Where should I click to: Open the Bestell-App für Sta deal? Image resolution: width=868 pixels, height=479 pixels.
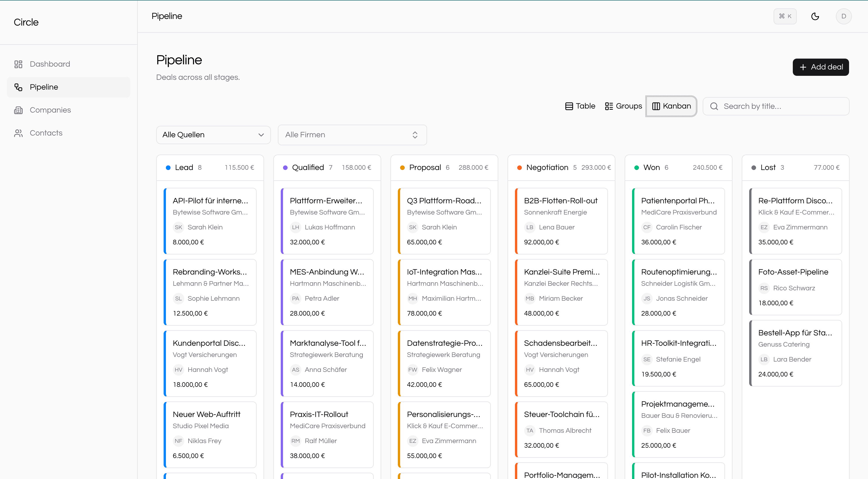[795, 353]
